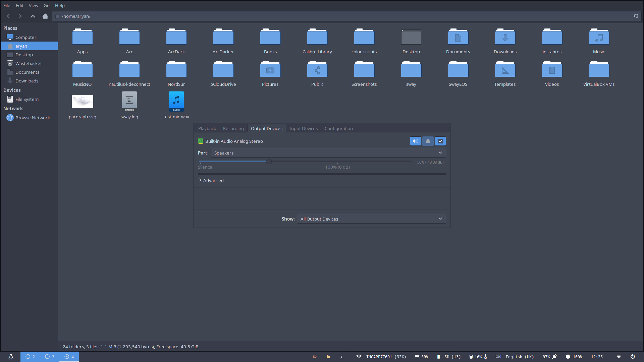This screenshot has height=362, width=644.
Task: Open the View menu
Action: pos(34,5)
